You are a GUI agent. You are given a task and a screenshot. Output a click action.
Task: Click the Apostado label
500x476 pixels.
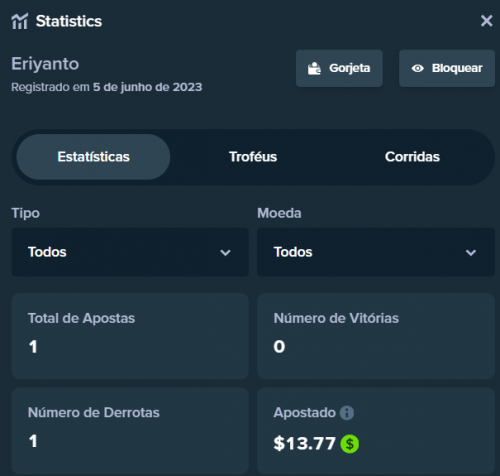coord(304,413)
